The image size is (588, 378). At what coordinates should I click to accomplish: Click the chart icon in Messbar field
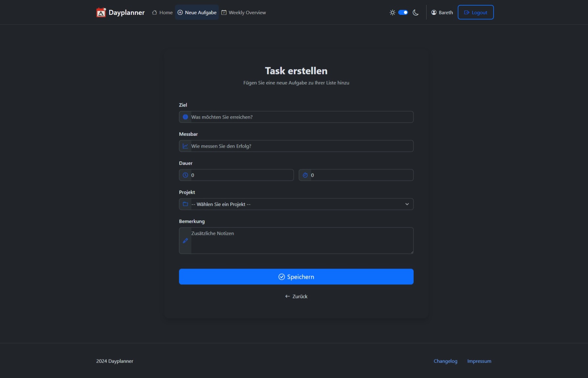[185, 146]
